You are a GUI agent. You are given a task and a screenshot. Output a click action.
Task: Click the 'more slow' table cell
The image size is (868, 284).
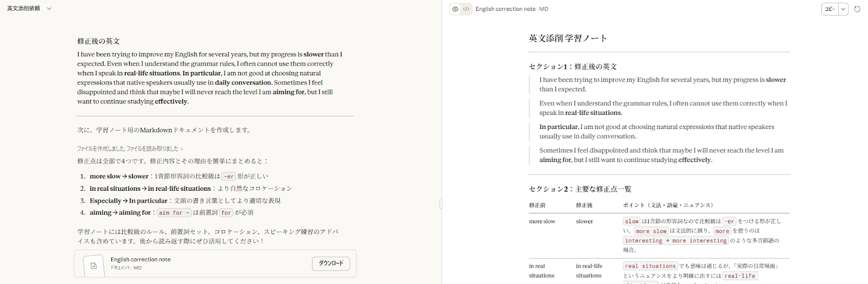coord(541,222)
